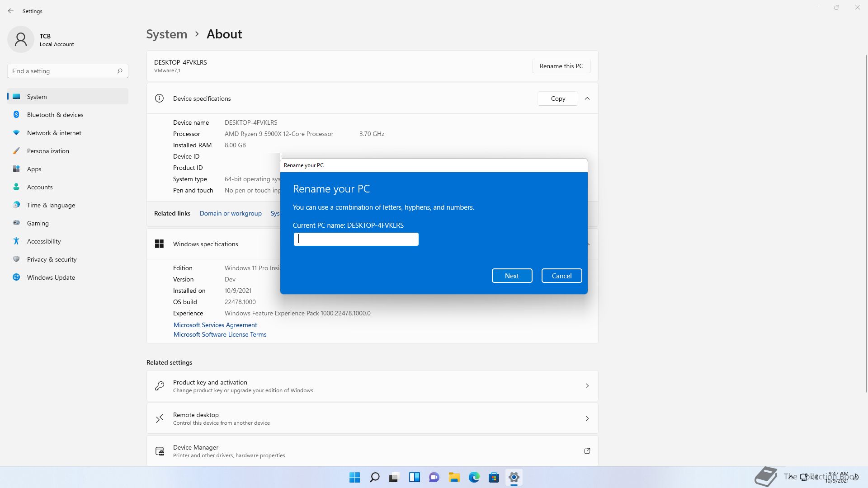Click the Gaming controller icon
Screen dimensions: 868x488
click(16, 223)
